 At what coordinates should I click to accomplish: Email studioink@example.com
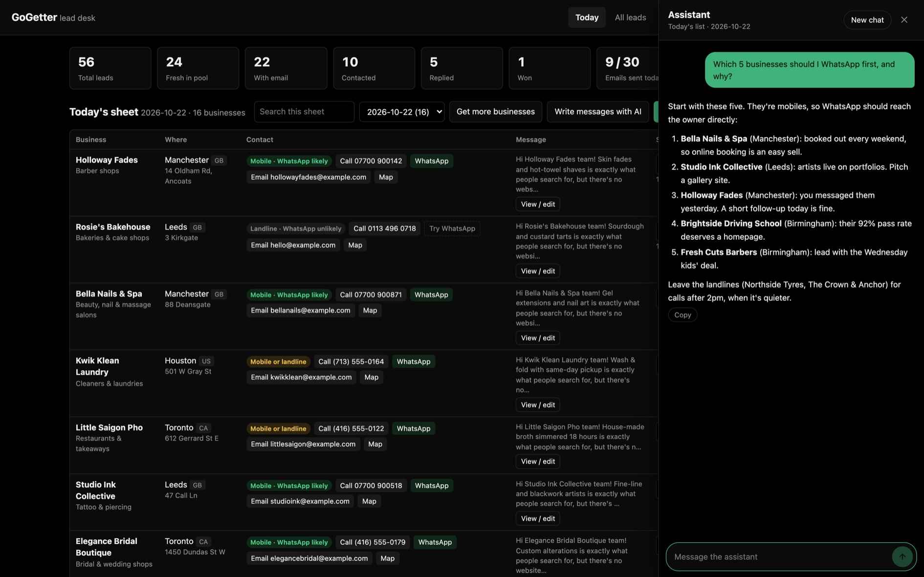click(x=300, y=502)
